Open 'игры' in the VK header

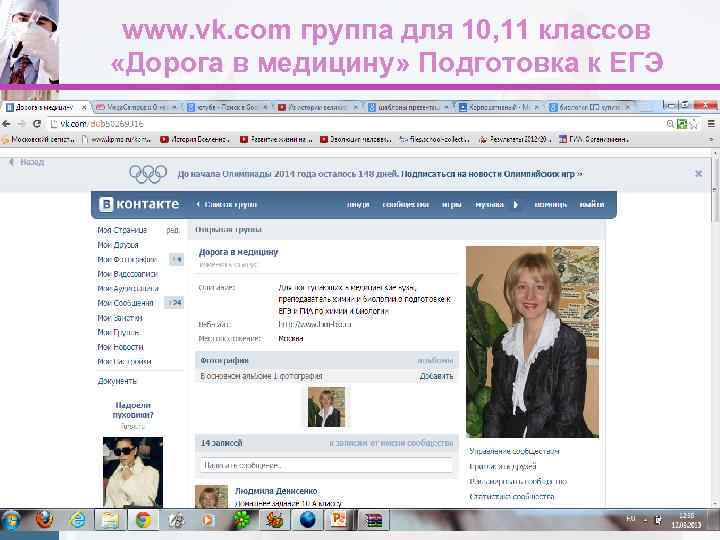(x=451, y=204)
